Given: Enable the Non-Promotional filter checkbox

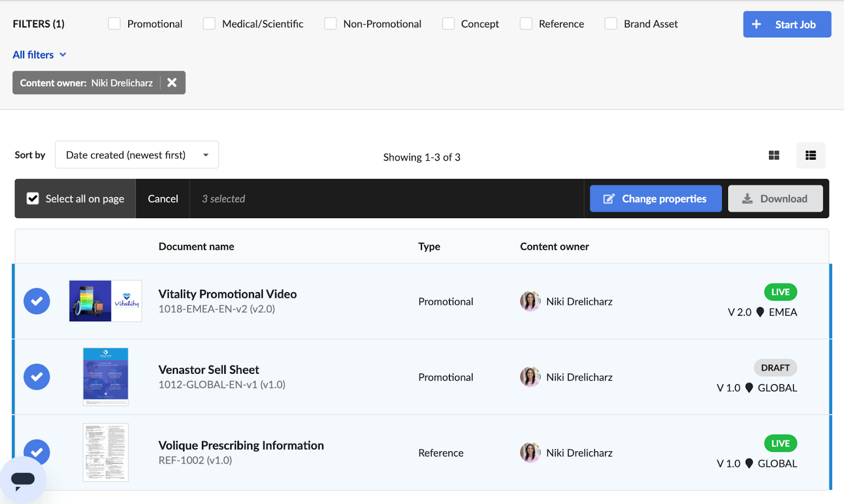Looking at the screenshot, I should [x=330, y=24].
